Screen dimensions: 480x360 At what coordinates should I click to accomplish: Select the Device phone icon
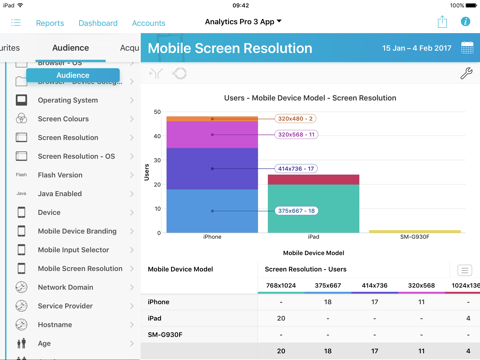(x=21, y=212)
